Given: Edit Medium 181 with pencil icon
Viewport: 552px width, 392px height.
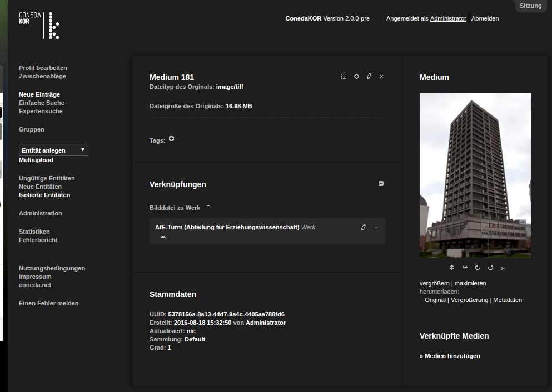Looking at the screenshot, I should tap(369, 77).
